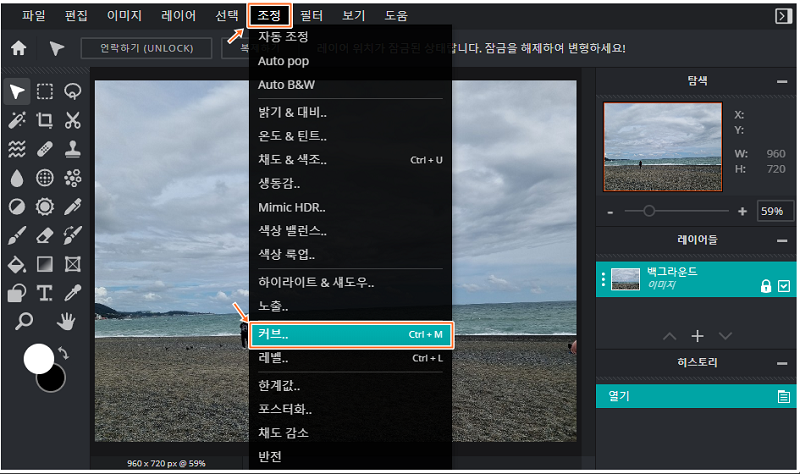The width and height of the screenshot is (800, 474).
Task: Select the Zoom magnifier tool
Action: pyautogui.click(x=24, y=321)
